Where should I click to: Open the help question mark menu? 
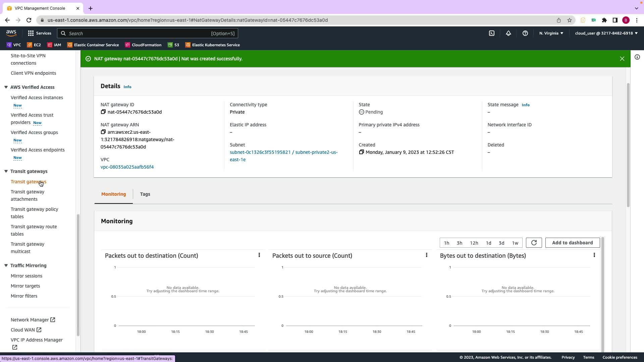(525, 33)
